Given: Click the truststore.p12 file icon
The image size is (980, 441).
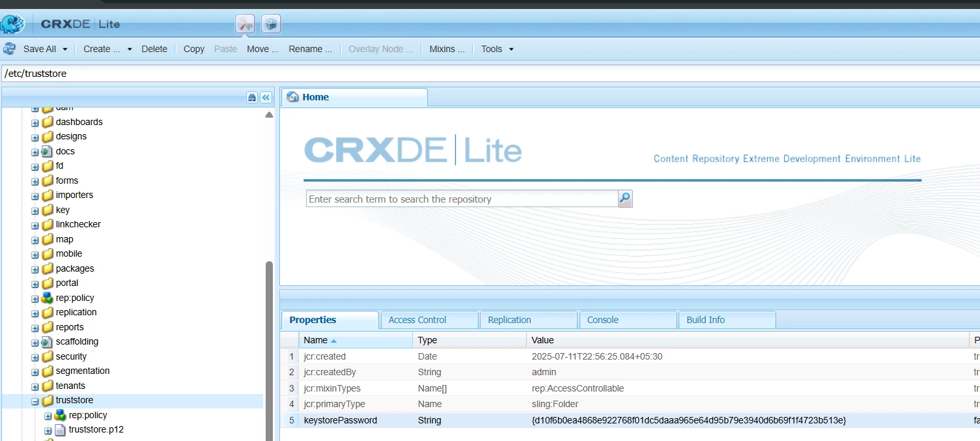Looking at the screenshot, I should pyautogui.click(x=61, y=429).
